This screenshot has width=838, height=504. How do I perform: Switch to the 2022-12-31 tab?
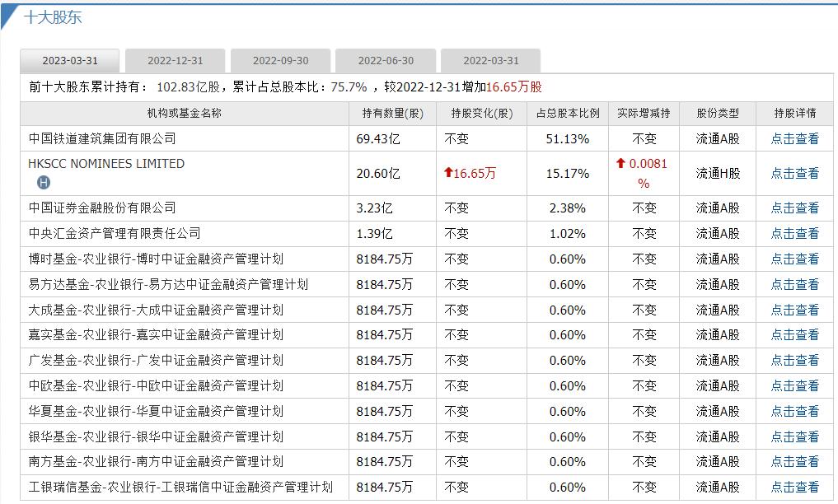click(173, 60)
